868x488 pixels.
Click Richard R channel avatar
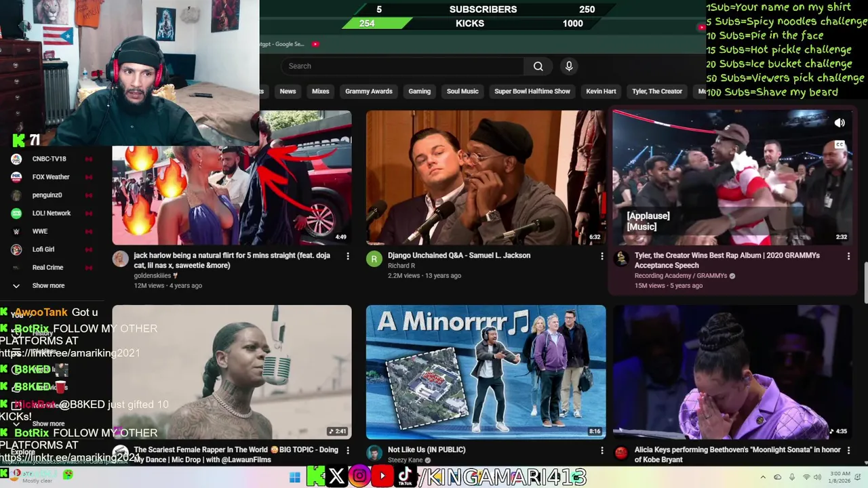(x=374, y=259)
